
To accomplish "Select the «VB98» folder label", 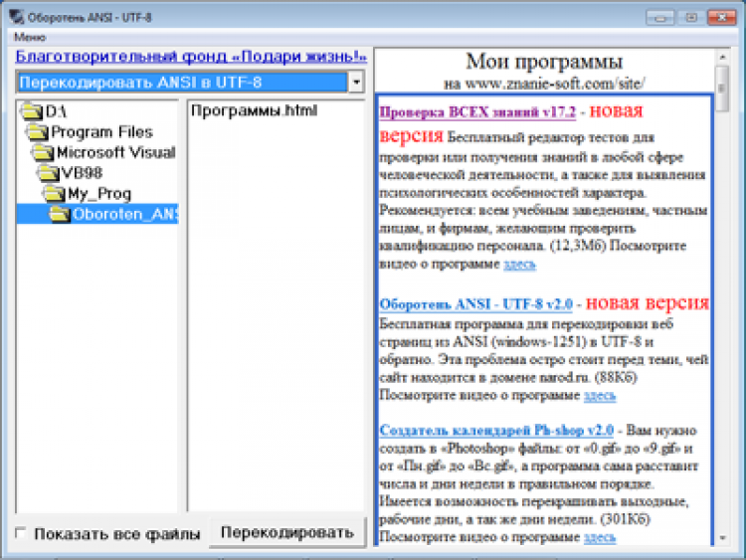I will click(x=82, y=173).
